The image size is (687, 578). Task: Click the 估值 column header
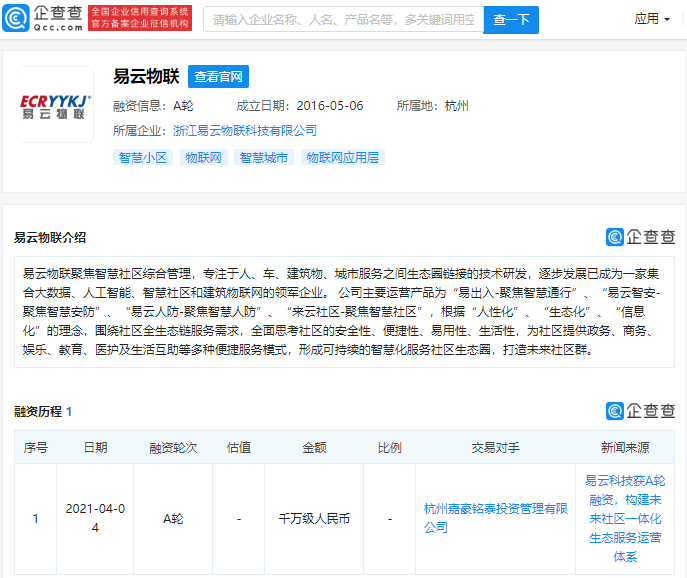point(239,447)
